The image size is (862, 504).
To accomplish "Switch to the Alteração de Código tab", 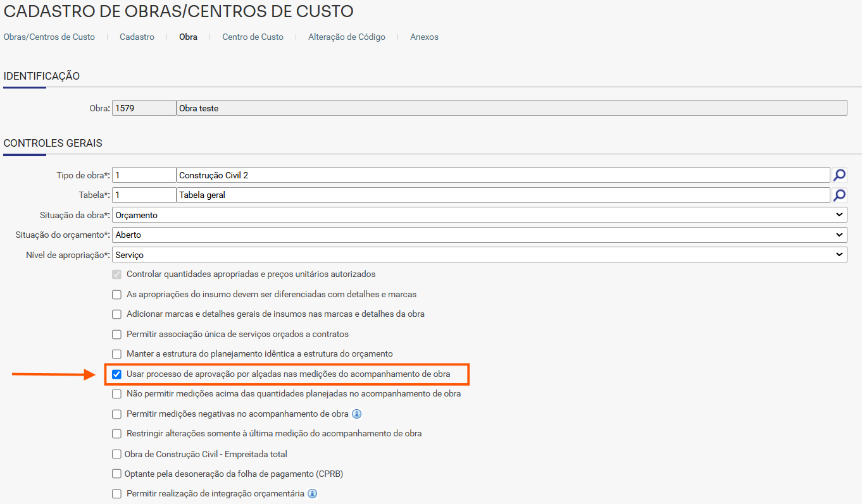I will click(347, 37).
